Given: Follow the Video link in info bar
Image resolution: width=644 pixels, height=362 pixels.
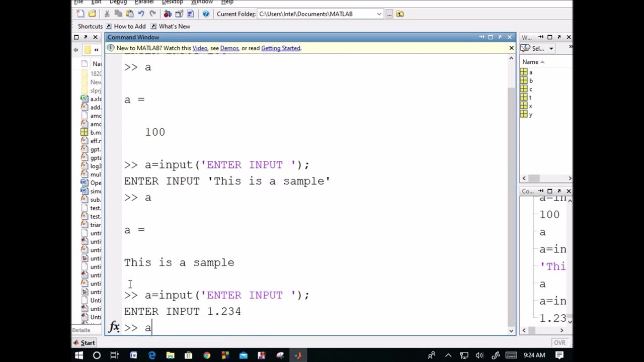Looking at the screenshot, I should click(x=200, y=48).
